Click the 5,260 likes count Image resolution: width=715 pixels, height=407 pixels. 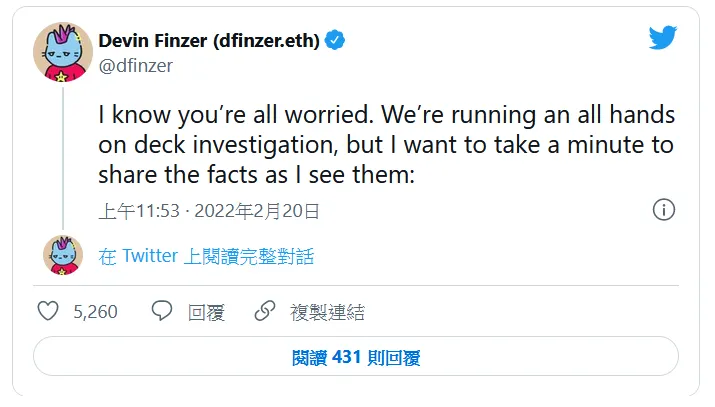coord(96,312)
